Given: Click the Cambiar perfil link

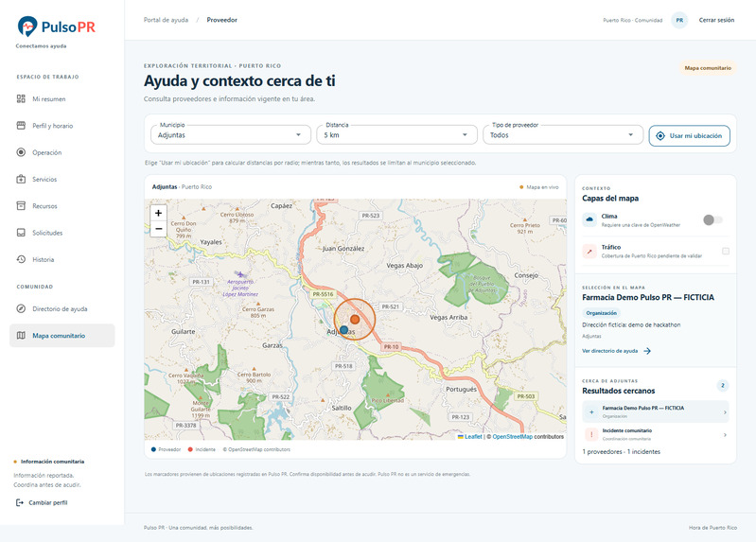Looking at the screenshot, I should pyautogui.click(x=42, y=502).
